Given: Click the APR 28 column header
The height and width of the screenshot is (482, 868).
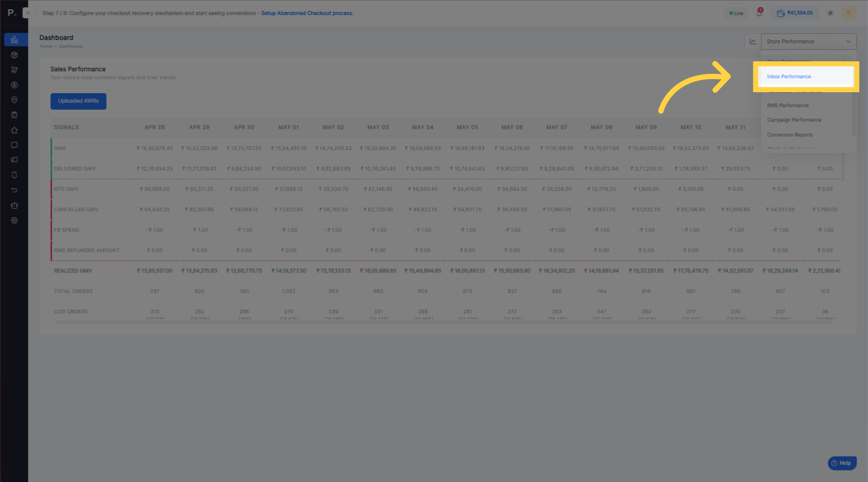Looking at the screenshot, I should point(155,128).
